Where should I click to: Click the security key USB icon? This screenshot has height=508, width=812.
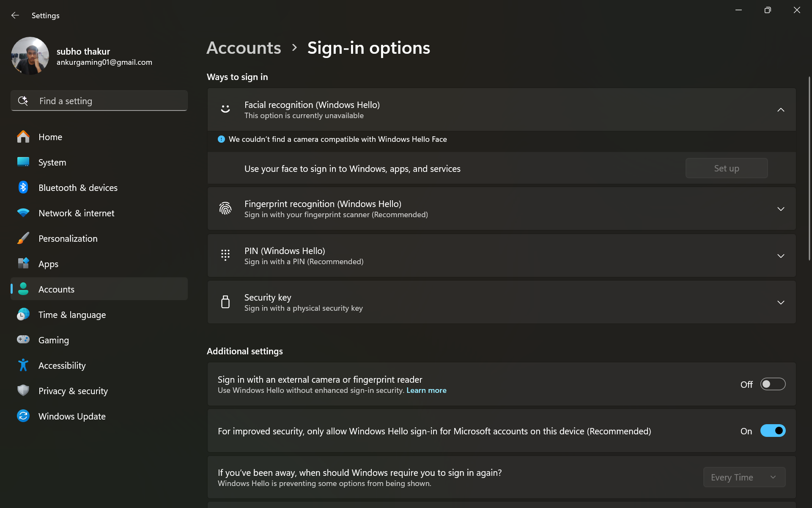coord(225,302)
